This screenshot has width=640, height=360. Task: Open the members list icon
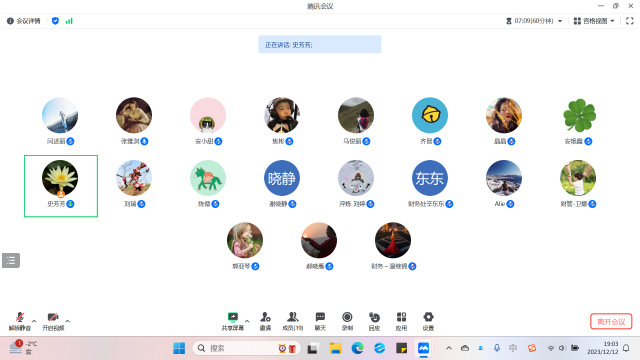[293, 321]
